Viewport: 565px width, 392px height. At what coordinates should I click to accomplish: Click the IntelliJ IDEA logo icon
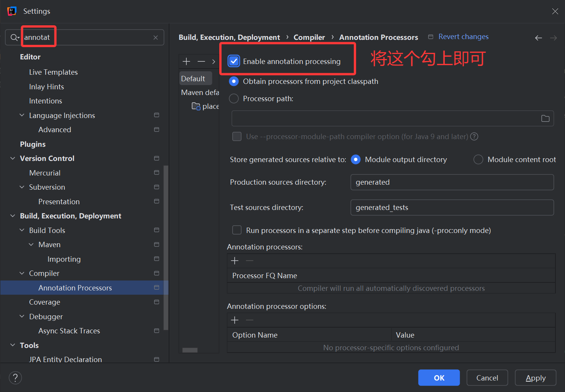tap(12, 11)
